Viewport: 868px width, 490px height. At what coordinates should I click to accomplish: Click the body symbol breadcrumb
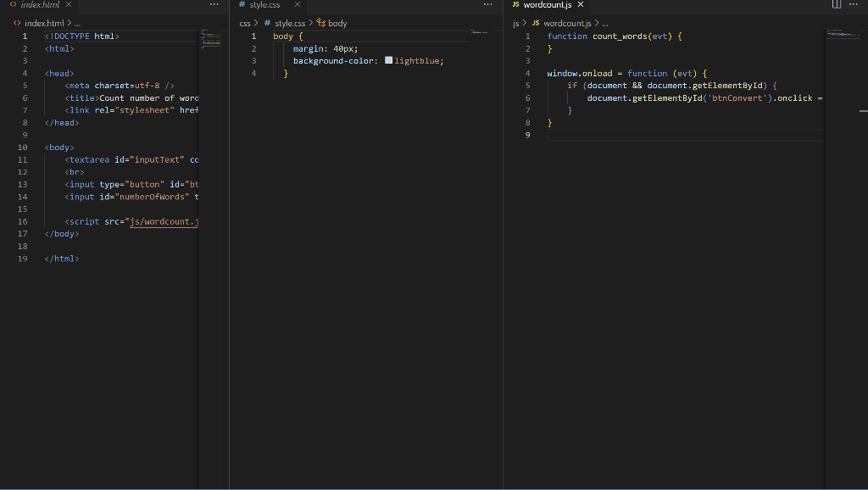point(337,23)
